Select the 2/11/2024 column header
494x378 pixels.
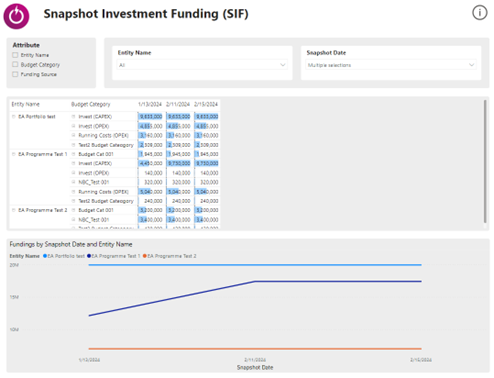tap(178, 104)
